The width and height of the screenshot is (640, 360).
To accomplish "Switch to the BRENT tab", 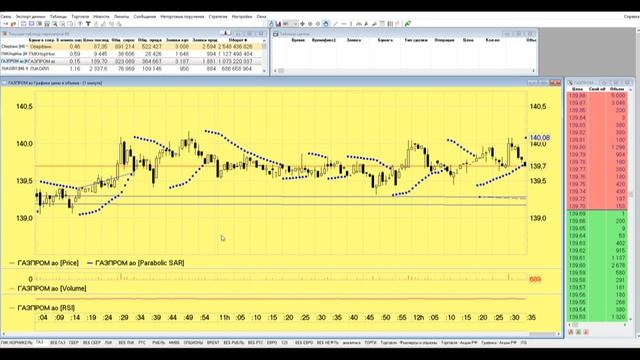I will pyautogui.click(x=213, y=342).
